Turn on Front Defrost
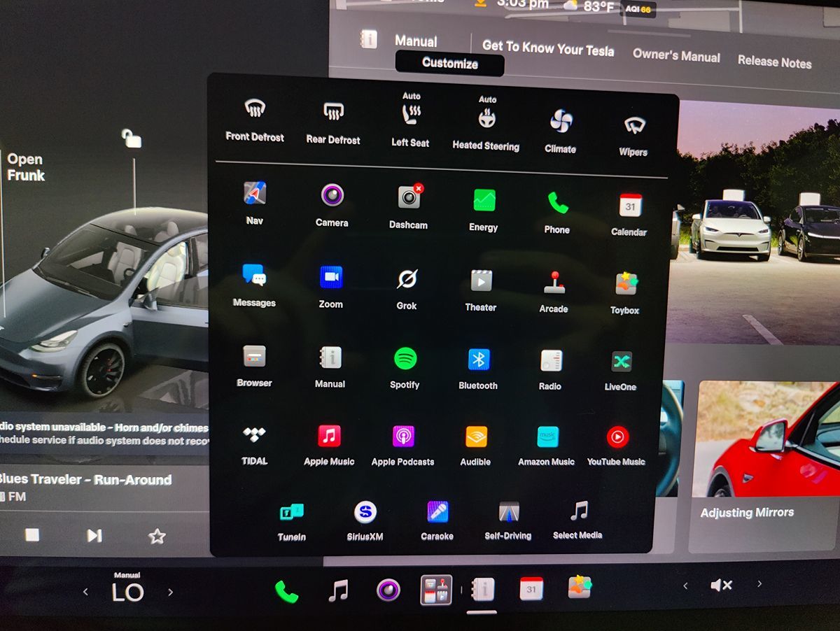This screenshot has height=631, width=840. click(255, 119)
